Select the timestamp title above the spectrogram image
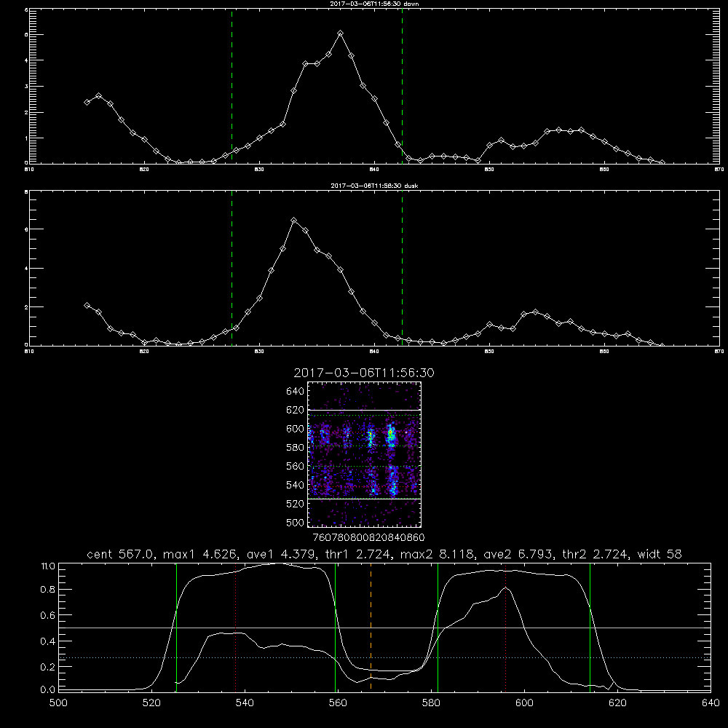 coord(364,373)
